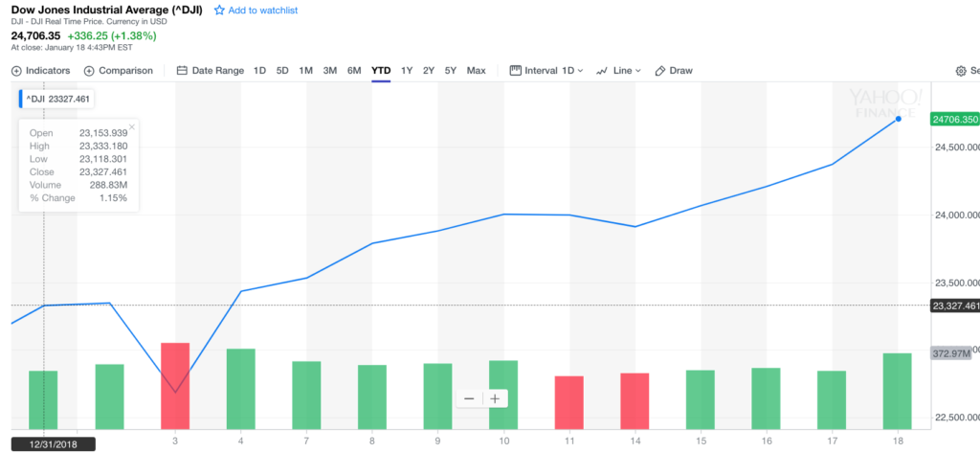Select the YTD range tab
This screenshot has height=453, width=980.
click(381, 71)
